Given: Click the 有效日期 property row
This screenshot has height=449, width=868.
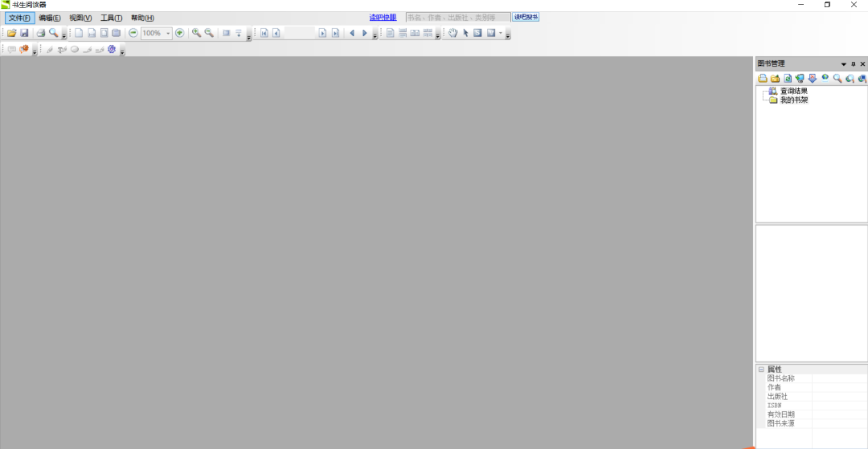Looking at the screenshot, I should tap(812, 414).
